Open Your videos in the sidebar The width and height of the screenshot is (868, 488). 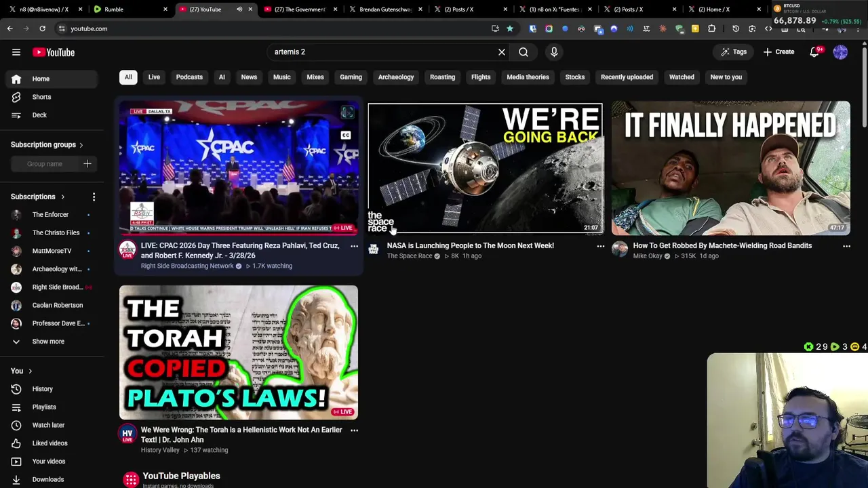(51, 462)
